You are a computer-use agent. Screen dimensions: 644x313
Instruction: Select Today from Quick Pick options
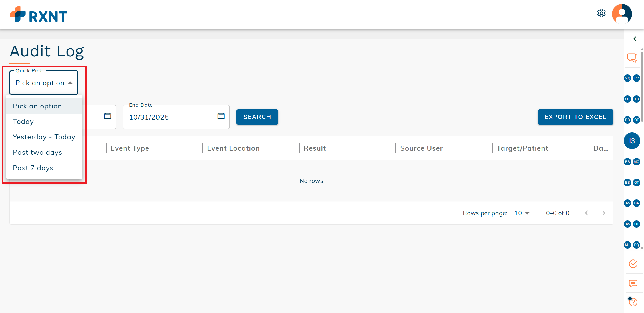pyautogui.click(x=23, y=121)
